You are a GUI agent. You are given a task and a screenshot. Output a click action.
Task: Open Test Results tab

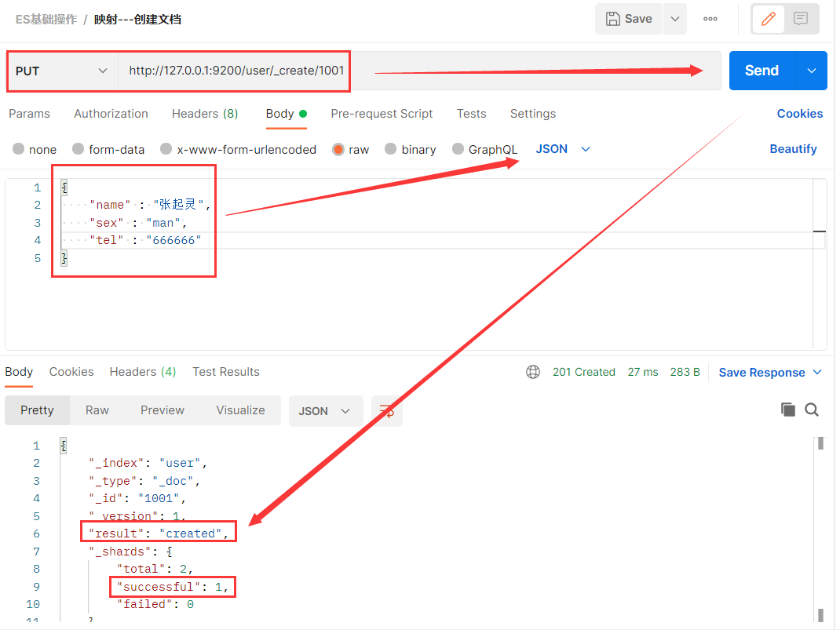[226, 372]
